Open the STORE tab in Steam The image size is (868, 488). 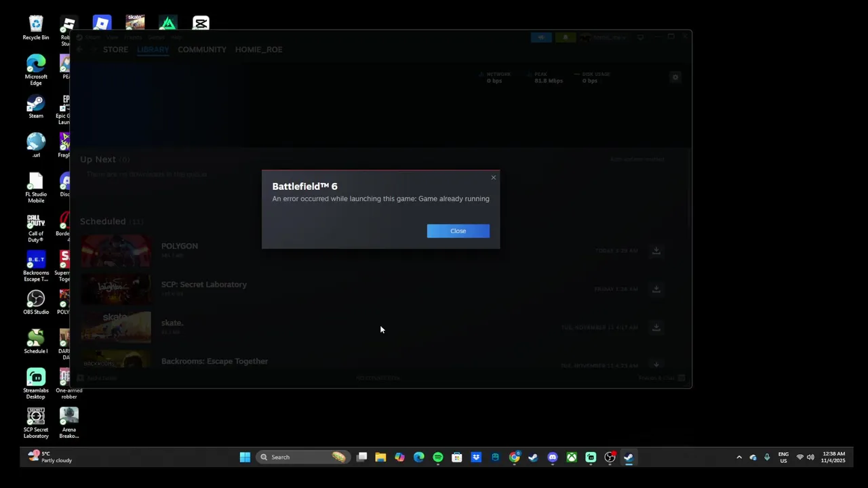coord(115,49)
